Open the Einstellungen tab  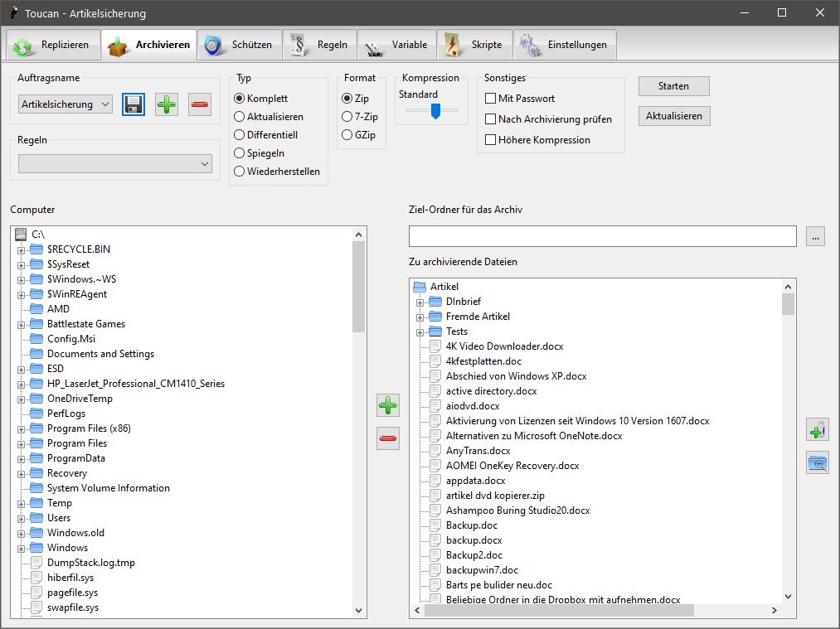tap(565, 45)
